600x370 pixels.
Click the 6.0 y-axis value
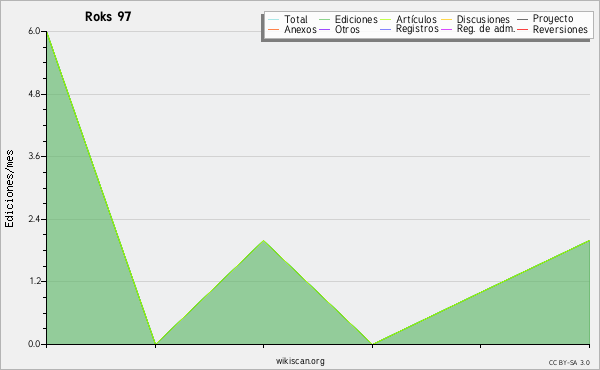coord(34,31)
